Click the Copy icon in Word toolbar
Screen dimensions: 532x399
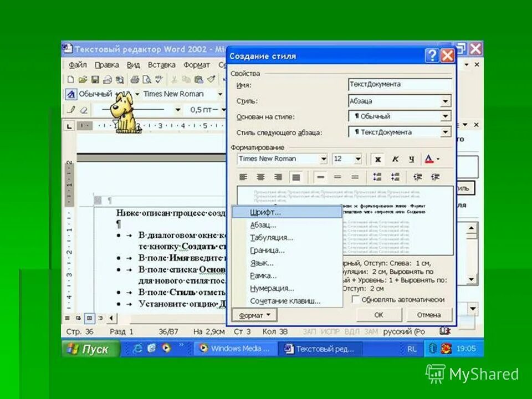tap(186, 79)
